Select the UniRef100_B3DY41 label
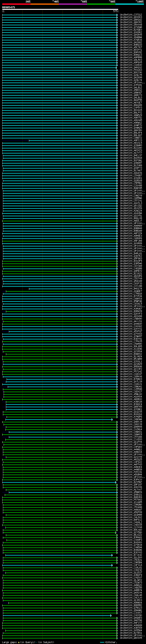 click(131, 339)
